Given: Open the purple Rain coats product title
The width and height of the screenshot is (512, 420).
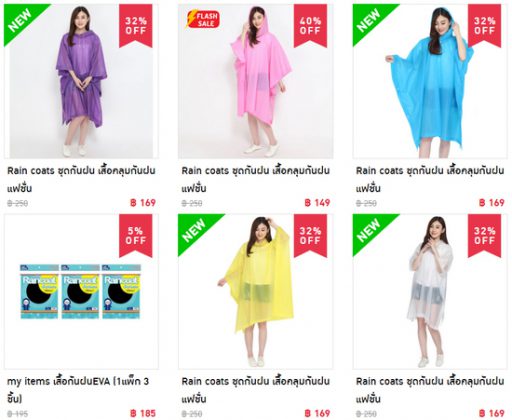Looking at the screenshot, I should point(81,179).
